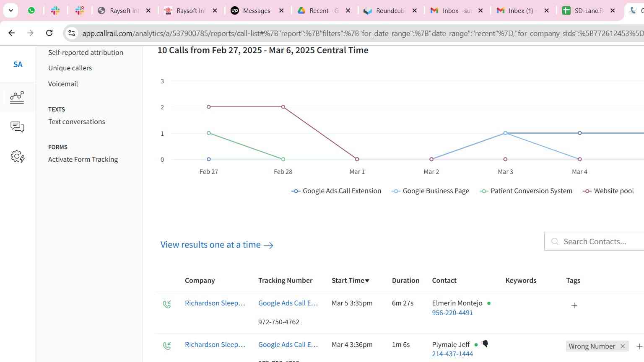
Task: Toggle Google Ads Call Extension legend series
Action: (x=336, y=191)
